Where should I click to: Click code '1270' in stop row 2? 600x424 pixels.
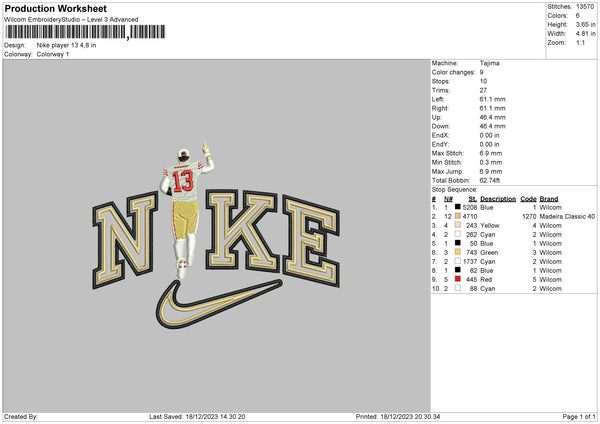click(x=529, y=216)
